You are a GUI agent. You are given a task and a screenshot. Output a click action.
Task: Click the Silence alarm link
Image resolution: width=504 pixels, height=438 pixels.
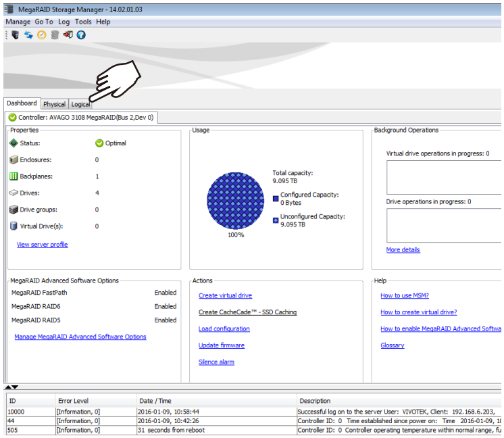[x=216, y=362]
